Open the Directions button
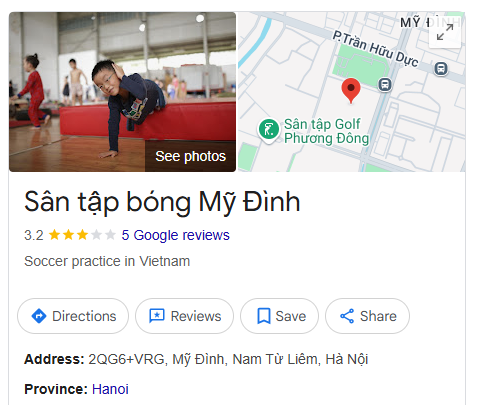Image resolution: width=483 pixels, height=405 pixels. tap(73, 316)
